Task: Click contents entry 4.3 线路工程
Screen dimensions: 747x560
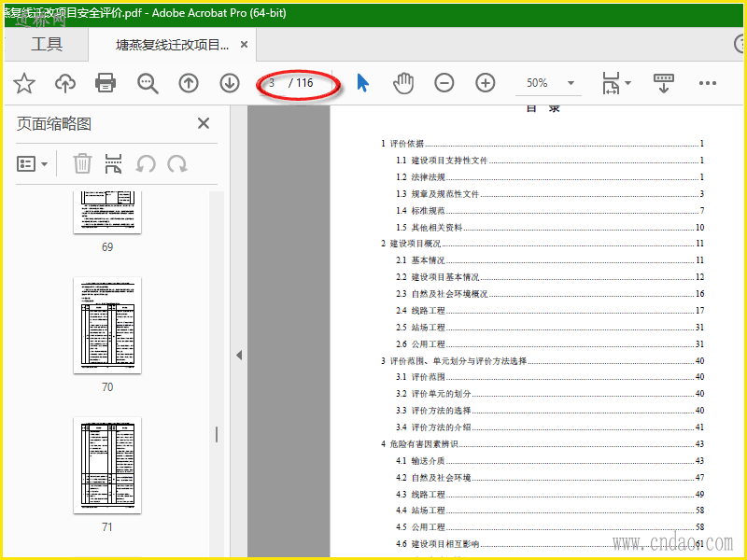Action: click(x=550, y=494)
